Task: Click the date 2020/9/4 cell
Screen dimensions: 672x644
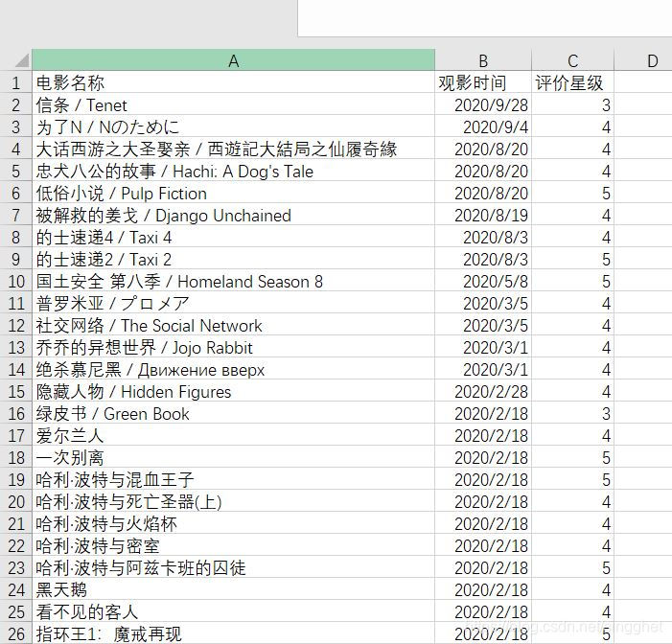Action: point(483,126)
